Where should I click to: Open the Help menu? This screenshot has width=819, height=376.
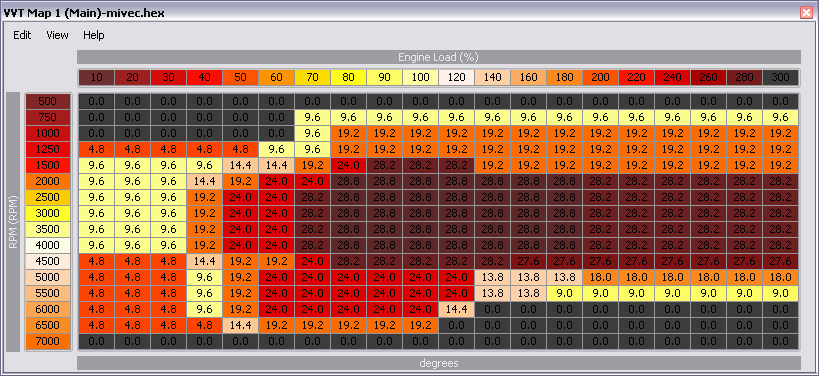coord(93,35)
